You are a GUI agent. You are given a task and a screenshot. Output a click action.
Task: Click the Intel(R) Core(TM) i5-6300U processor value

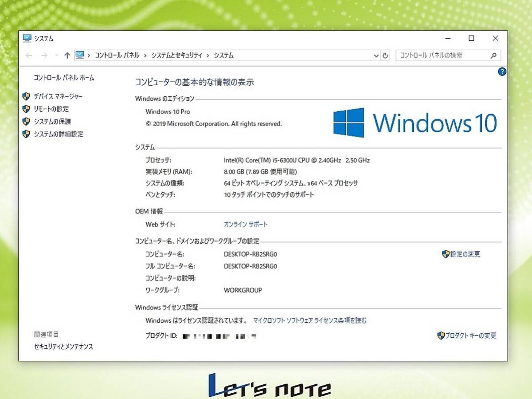click(x=297, y=160)
